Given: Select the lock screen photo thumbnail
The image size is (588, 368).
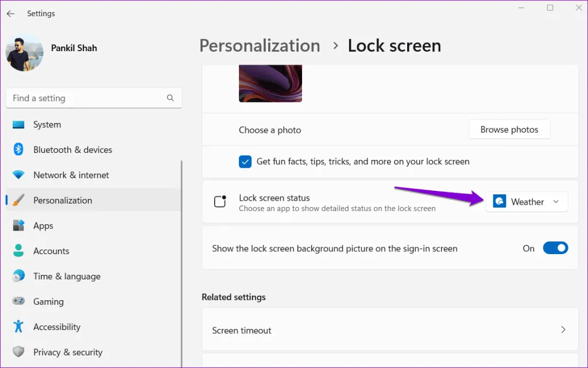Looking at the screenshot, I should (x=270, y=84).
